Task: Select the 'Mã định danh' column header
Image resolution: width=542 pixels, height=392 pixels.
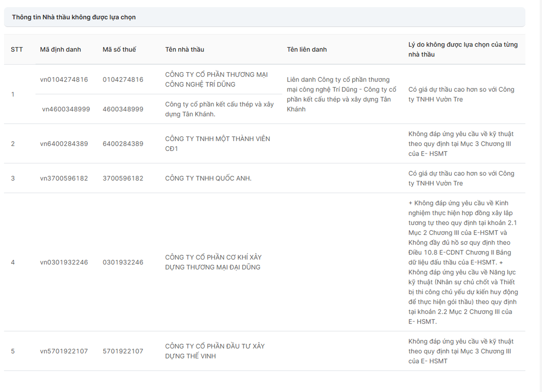Action: tap(60, 49)
